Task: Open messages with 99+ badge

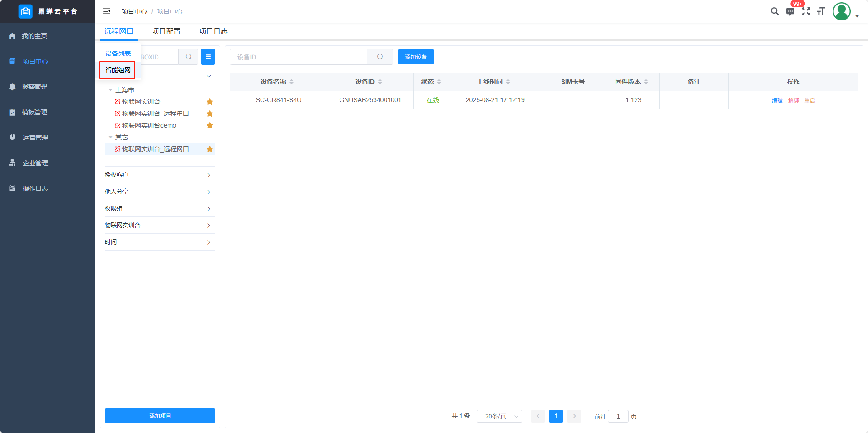Action: tap(790, 11)
